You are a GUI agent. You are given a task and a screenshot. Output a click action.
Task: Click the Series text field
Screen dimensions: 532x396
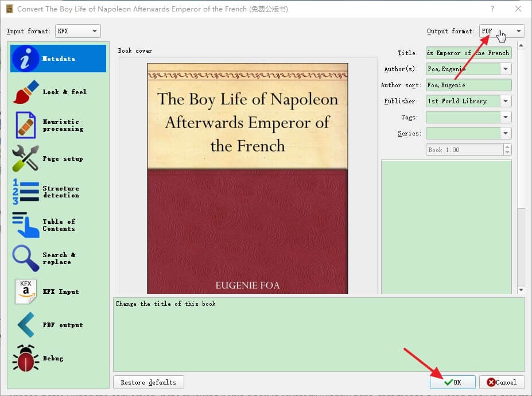click(x=463, y=133)
